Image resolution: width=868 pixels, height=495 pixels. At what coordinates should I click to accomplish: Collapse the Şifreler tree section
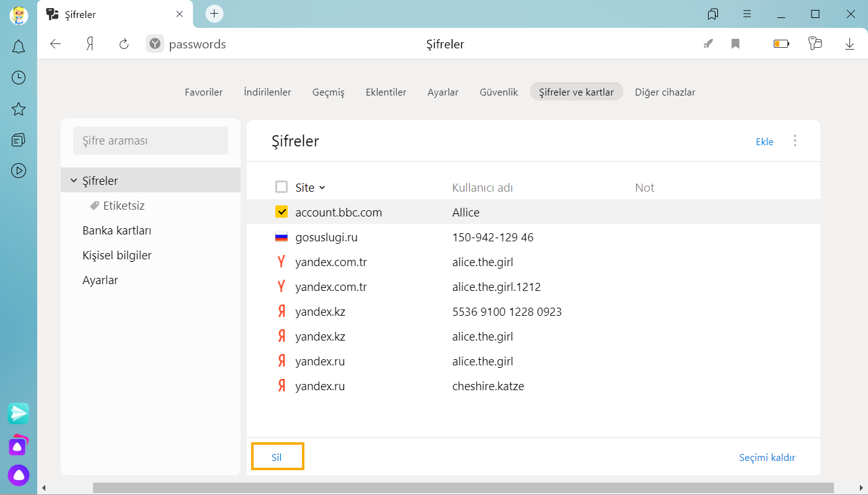(x=74, y=181)
